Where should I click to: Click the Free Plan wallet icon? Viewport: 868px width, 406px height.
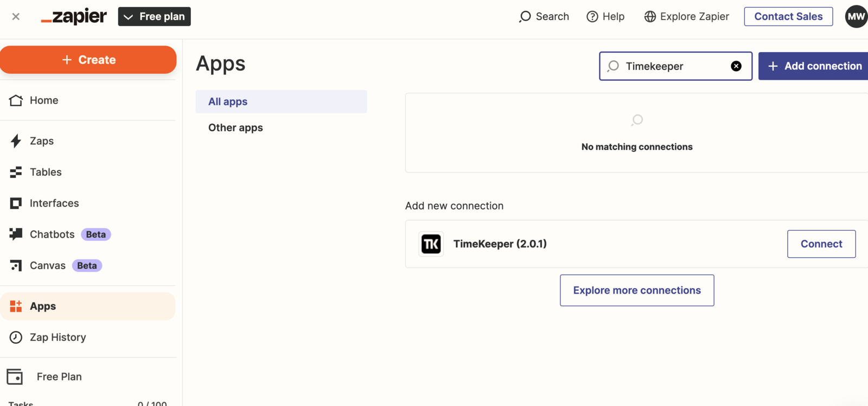click(x=15, y=377)
